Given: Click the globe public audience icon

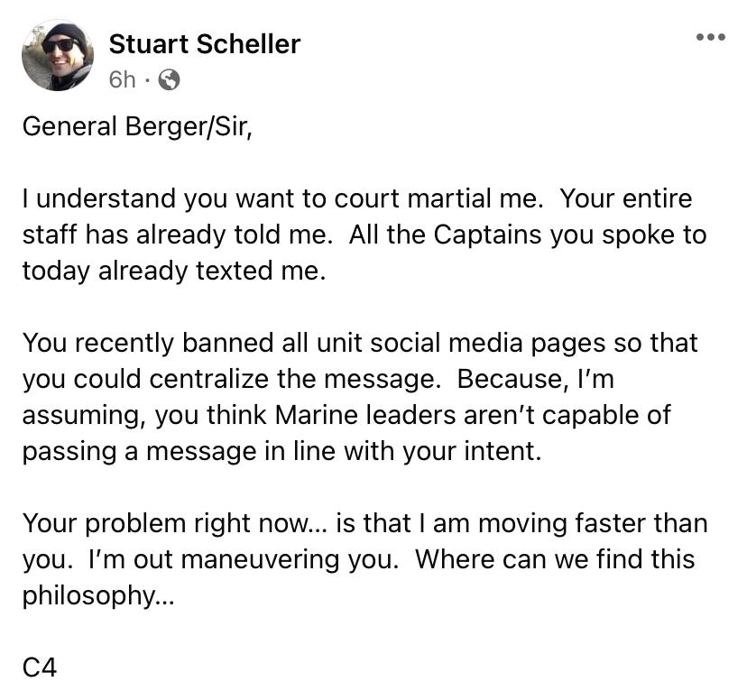Looking at the screenshot, I should (x=169, y=80).
